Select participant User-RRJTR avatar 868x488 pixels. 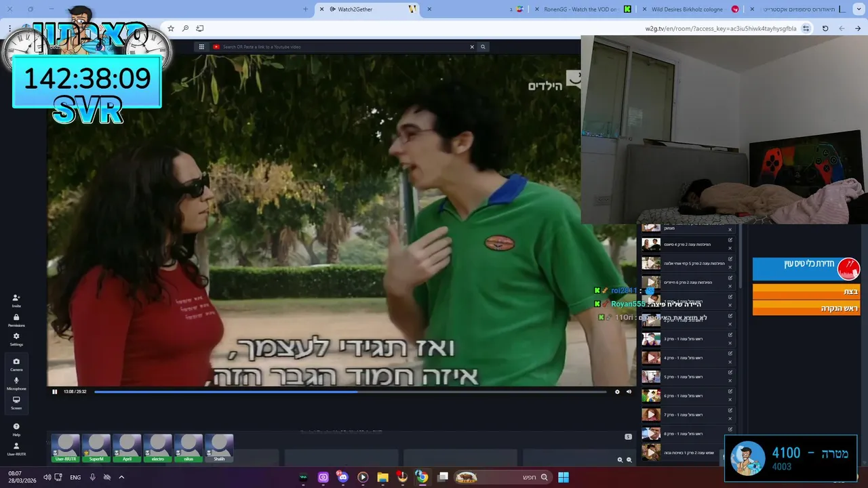(x=66, y=448)
